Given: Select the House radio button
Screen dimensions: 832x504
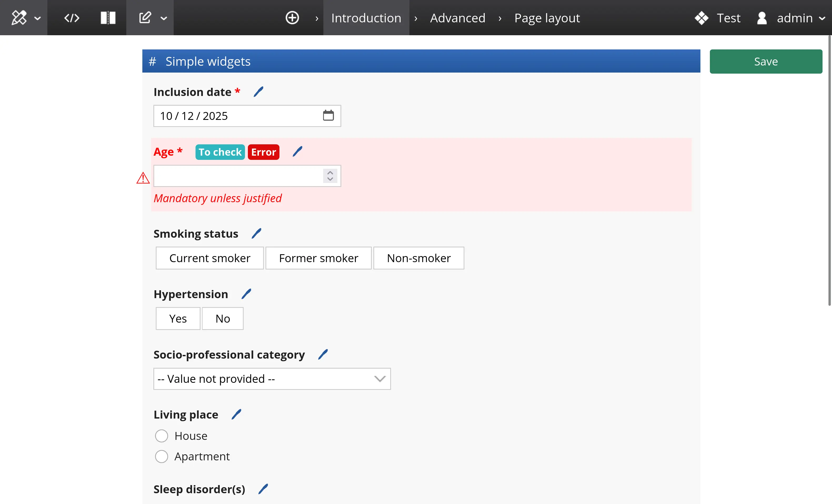Looking at the screenshot, I should point(161,436).
